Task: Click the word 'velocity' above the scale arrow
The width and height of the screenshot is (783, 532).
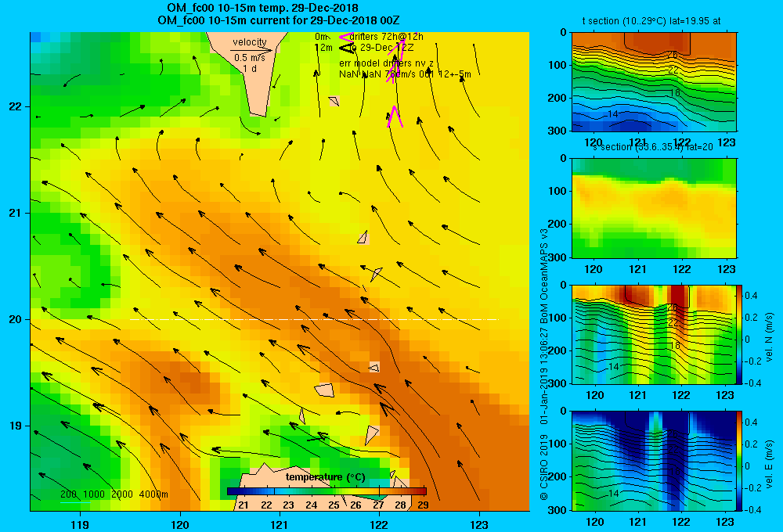Action: pos(250,42)
